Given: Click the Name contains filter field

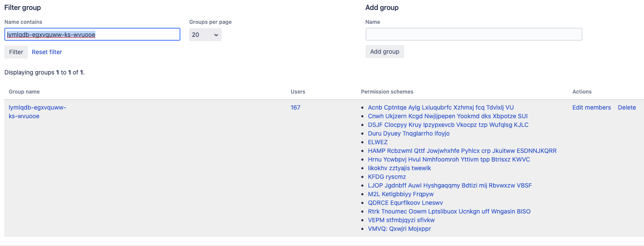Looking at the screenshot, I should click(92, 35).
